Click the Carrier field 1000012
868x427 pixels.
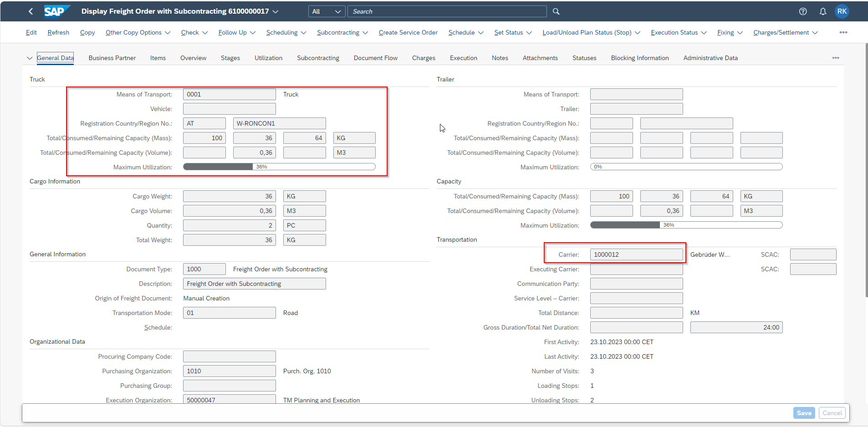(636, 254)
